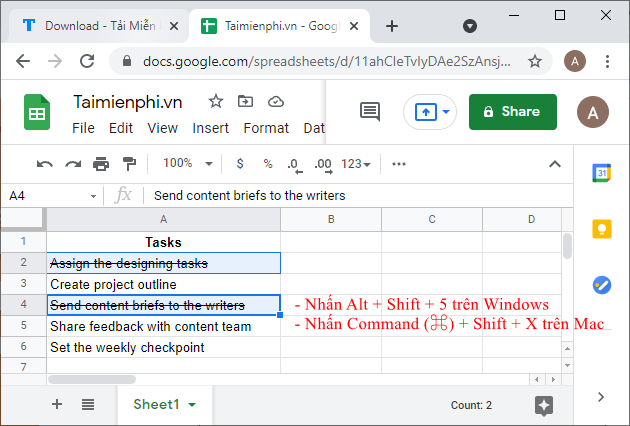
Task: Select cell 'Share feedback with content team'
Action: click(164, 326)
